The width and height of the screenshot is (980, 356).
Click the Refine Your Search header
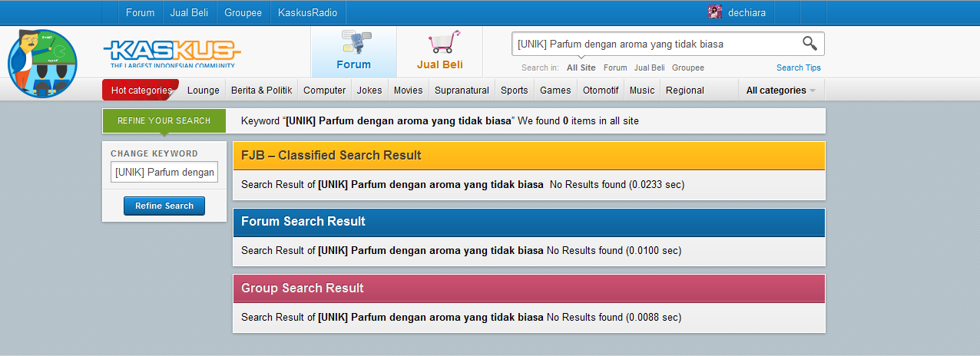pos(164,120)
